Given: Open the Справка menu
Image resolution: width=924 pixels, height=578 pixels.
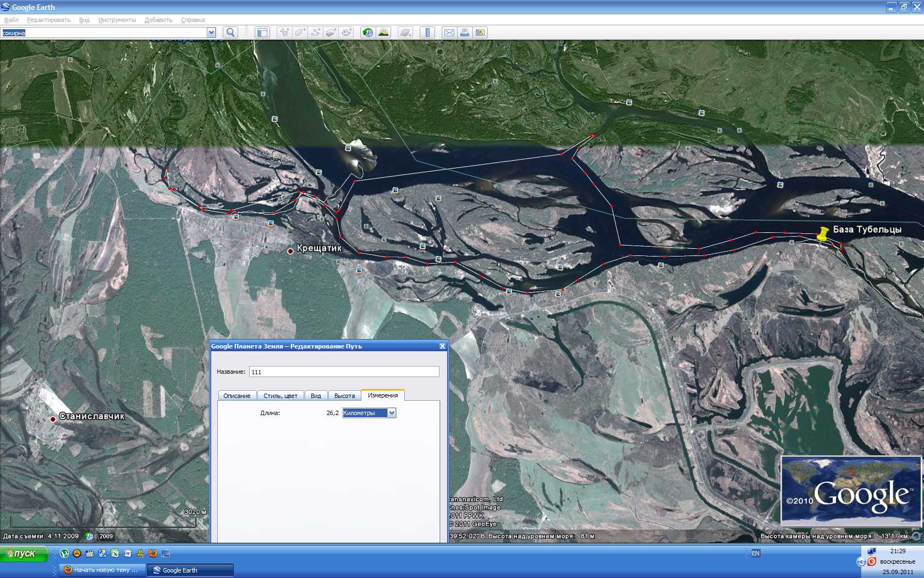Looking at the screenshot, I should pyautogui.click(x=193, y=20).
